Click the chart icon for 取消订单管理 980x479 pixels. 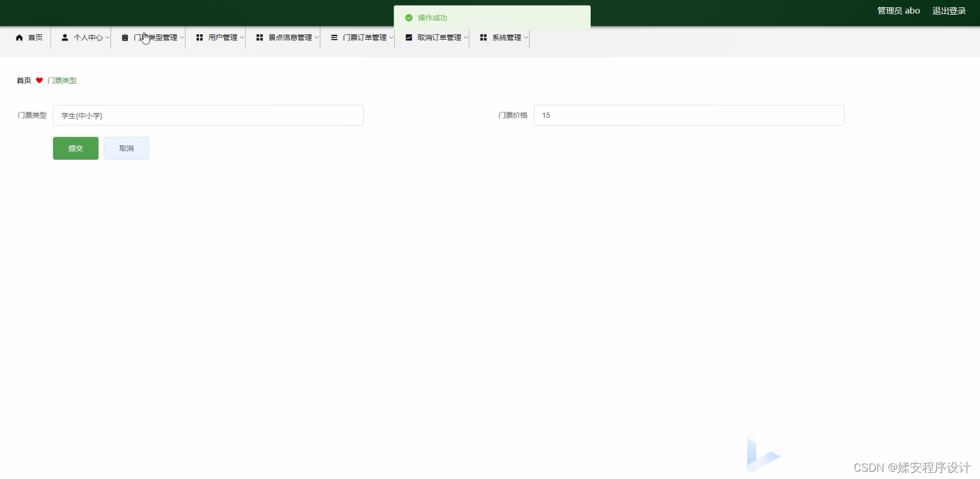(x=409, y=38)
